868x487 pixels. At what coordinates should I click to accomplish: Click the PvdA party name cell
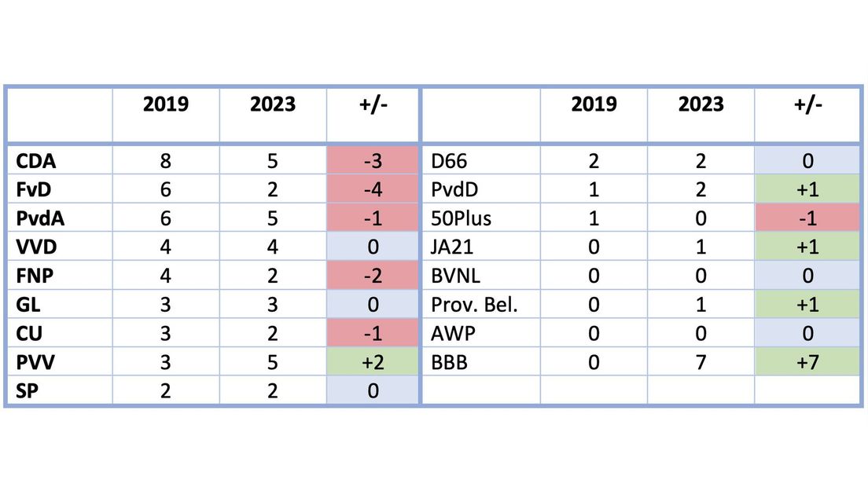40,218
